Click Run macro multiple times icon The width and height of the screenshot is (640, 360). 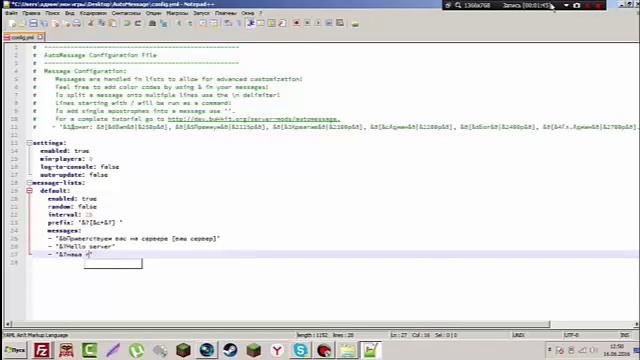click(x=329, y=23)
